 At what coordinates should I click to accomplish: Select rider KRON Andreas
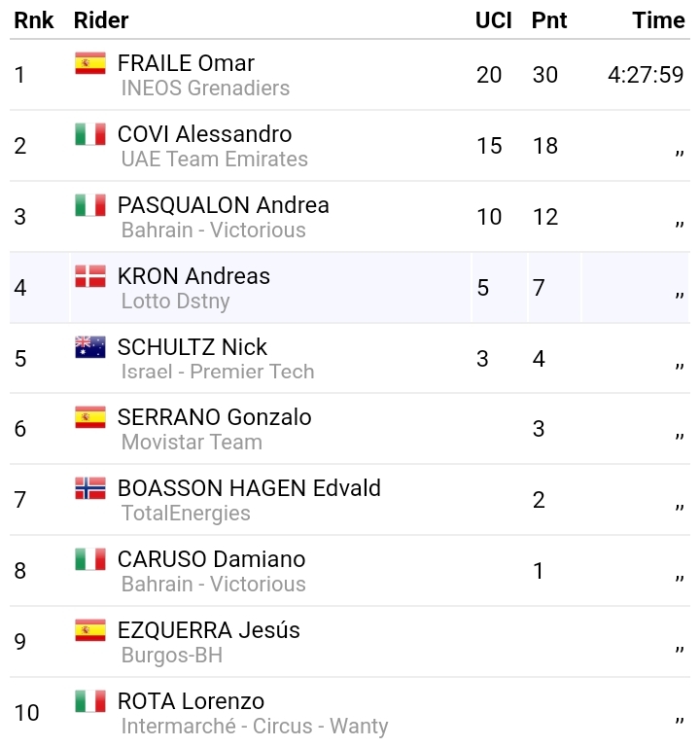click(x=193, y=276)
